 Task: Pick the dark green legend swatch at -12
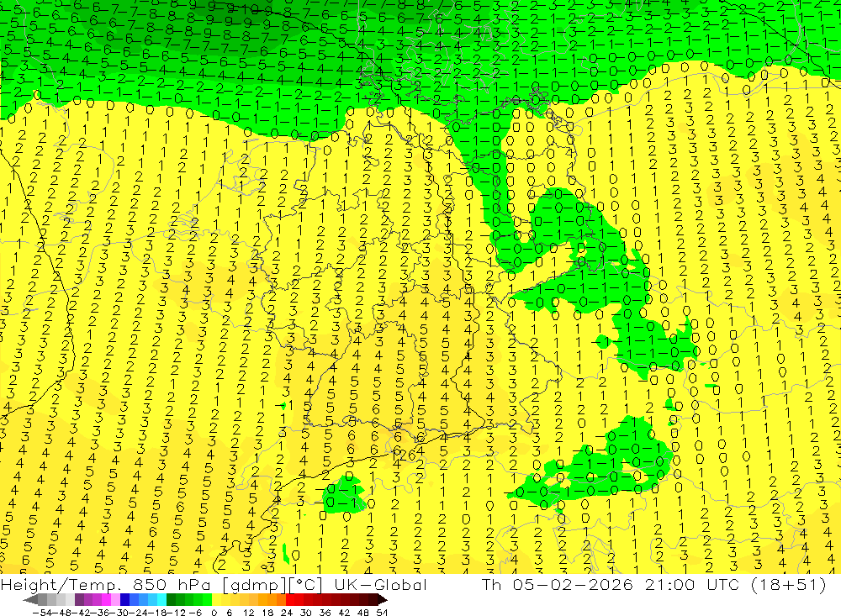tap(171, 600)
